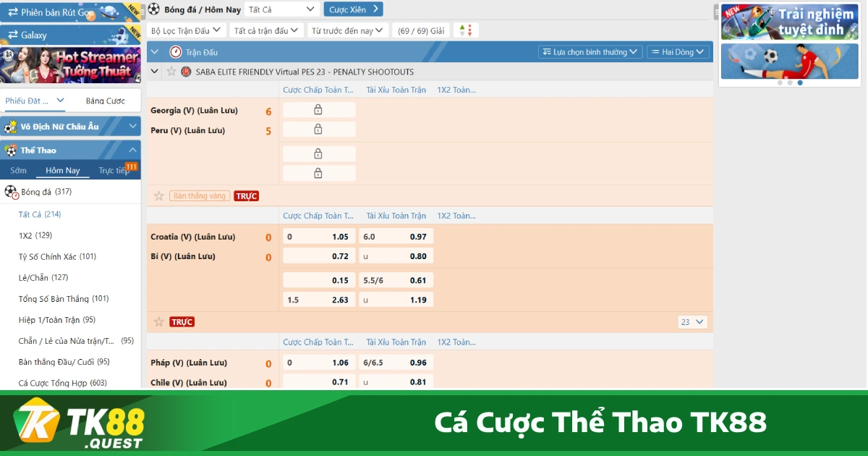Image resolution: width=868 pixels, height=456 pixels.
Task: Open the Tất Cả dropdown at the top
Action: pos(281,9)
